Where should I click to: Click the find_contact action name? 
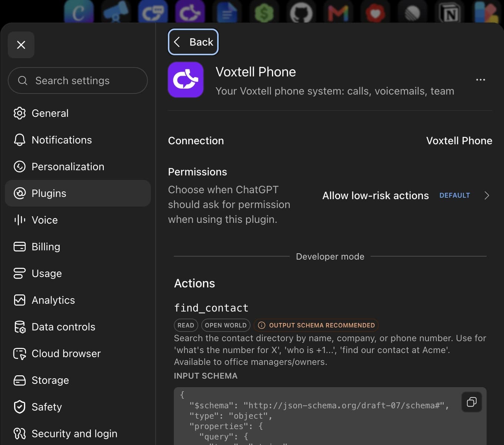click(x=211, y=308)
